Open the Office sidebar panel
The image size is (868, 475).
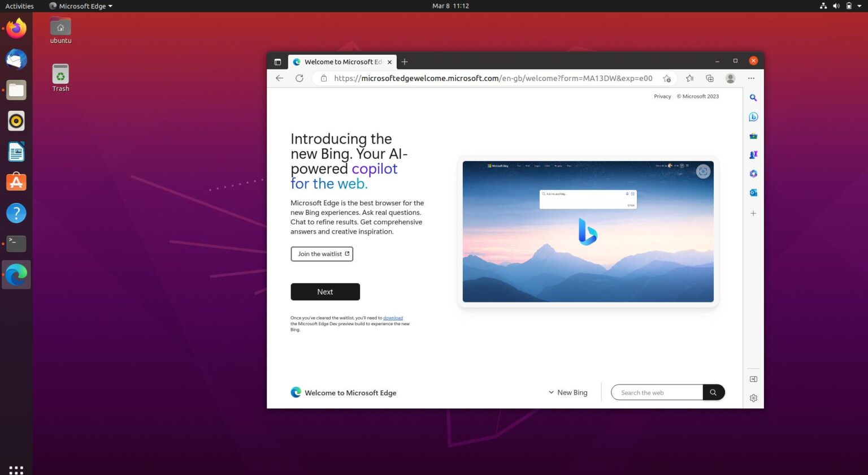[753, 174]
